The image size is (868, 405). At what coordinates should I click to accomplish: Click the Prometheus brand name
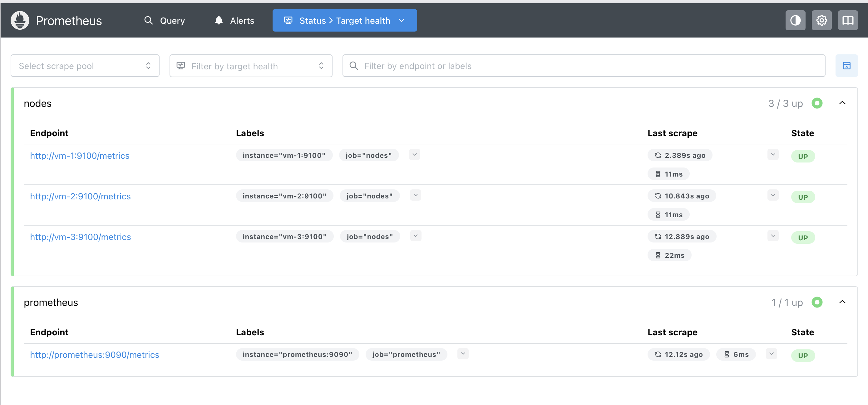[x=69, y=21]
